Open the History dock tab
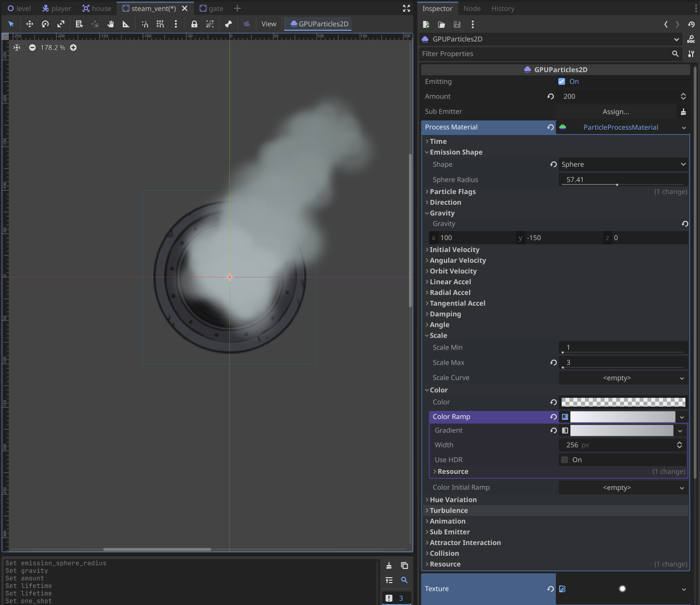Viewport: 700px width, 605px height. [x=503, y=8]
